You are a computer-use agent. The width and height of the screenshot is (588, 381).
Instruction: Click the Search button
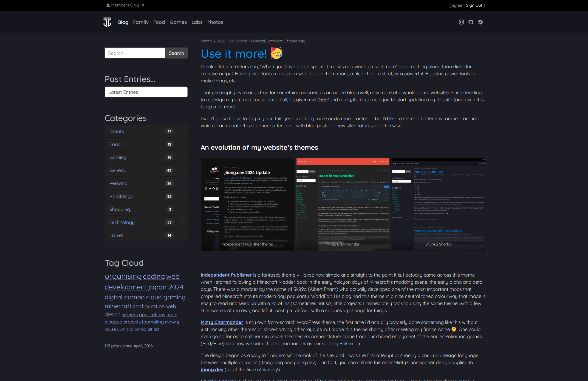(176, 53)
